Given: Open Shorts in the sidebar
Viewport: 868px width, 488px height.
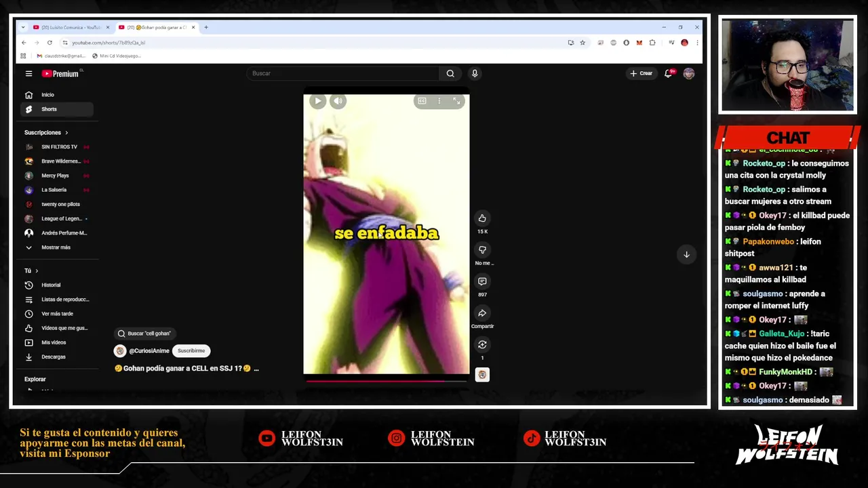Looking at the screenshot, I should (58, 109).
